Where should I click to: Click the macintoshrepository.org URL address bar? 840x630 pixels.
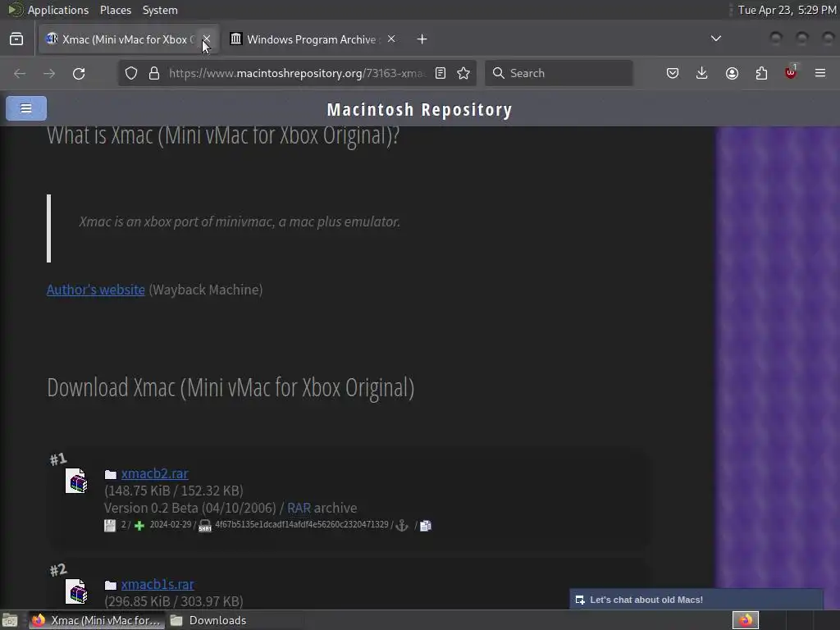297,73
